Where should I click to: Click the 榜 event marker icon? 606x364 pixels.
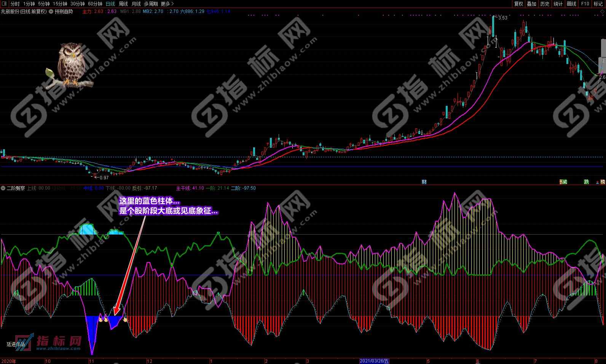pos(603,182)
